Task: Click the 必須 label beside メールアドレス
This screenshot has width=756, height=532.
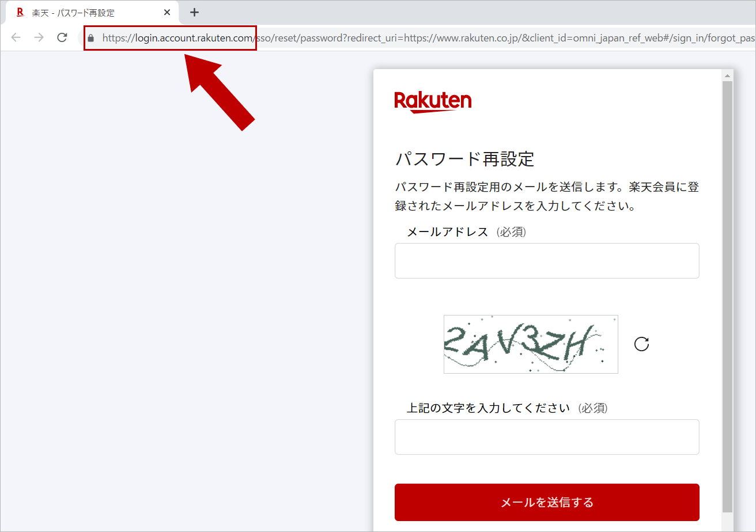Action: tap(512, 231)
